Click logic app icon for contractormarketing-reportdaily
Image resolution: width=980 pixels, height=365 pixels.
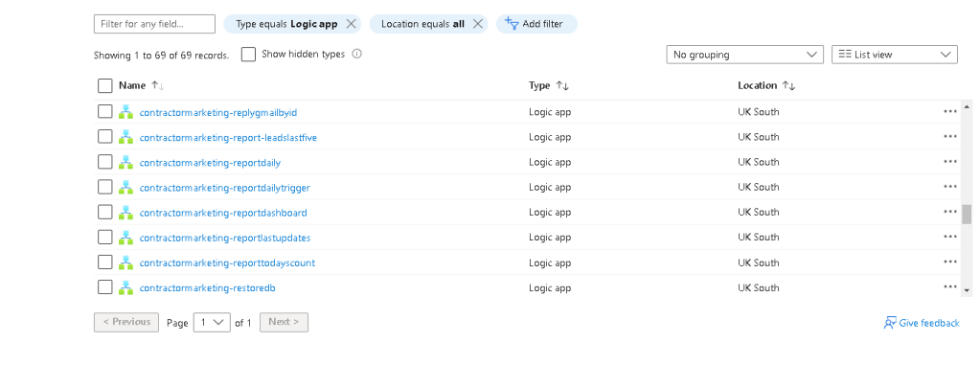tap(125, 162)
